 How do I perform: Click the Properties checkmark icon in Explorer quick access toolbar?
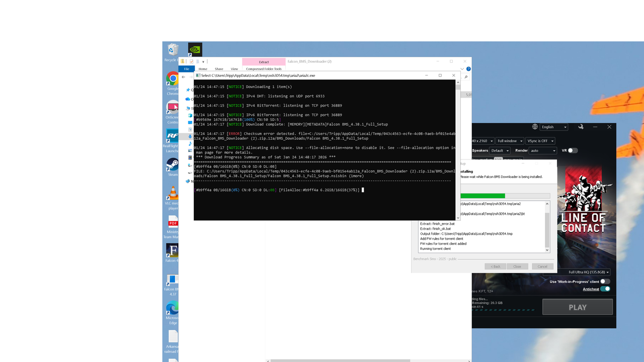tap(191, 61)
